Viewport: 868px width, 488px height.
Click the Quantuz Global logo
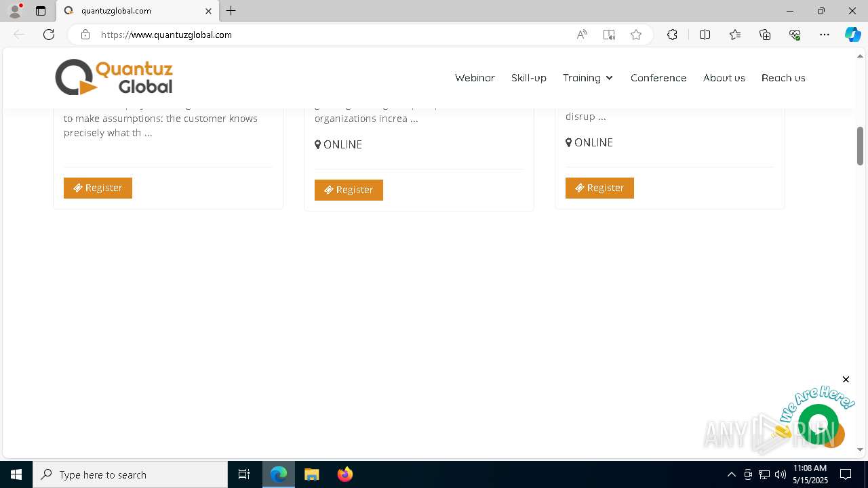coord(114,77)
